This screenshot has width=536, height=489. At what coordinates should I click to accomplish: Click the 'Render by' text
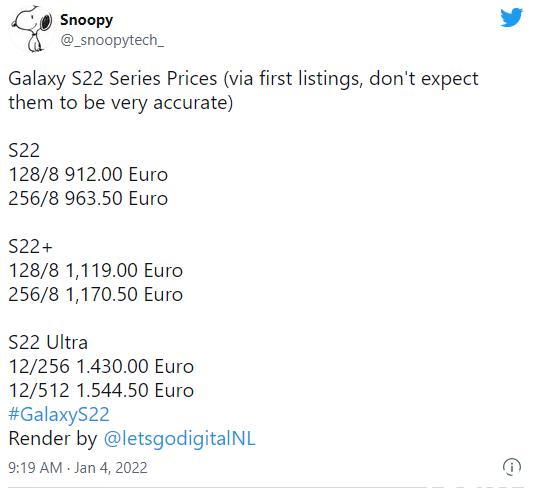point(53,439)
